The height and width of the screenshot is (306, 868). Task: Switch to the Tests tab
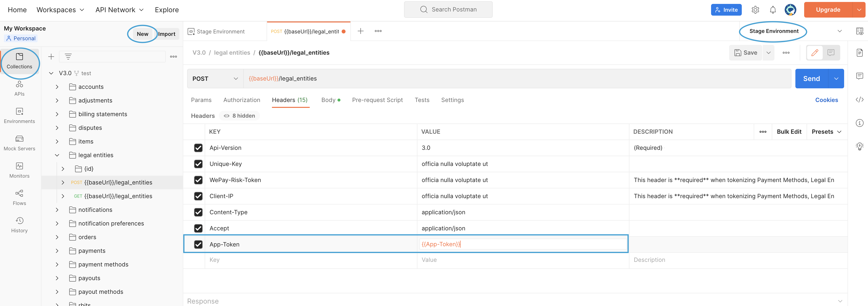tap(422, 100)
